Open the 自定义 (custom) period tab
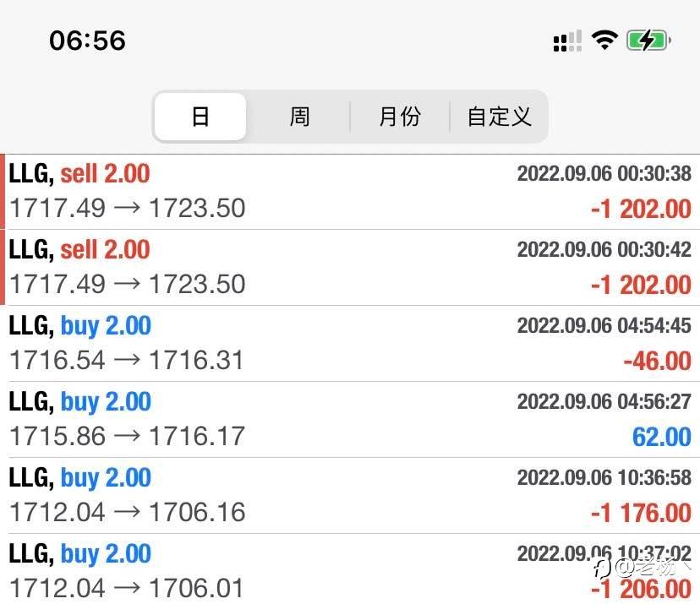 pos(499,117)
